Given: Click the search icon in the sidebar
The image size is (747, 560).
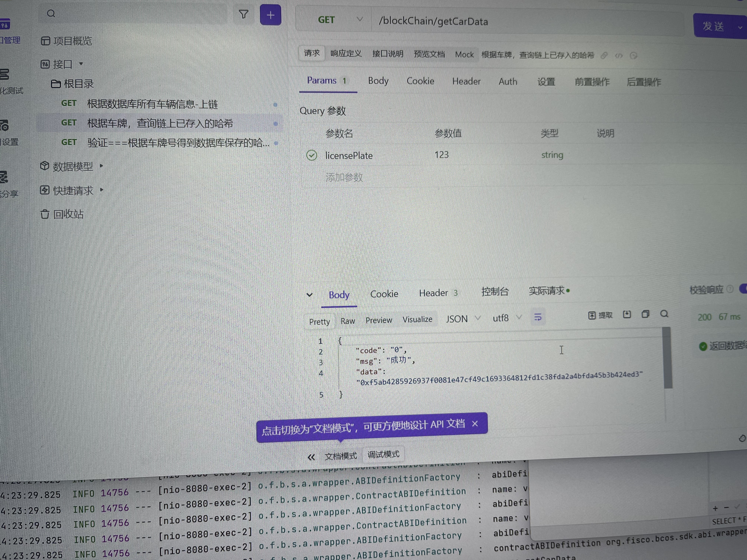Looking at the screenshot, I should [x=51, y=14].
